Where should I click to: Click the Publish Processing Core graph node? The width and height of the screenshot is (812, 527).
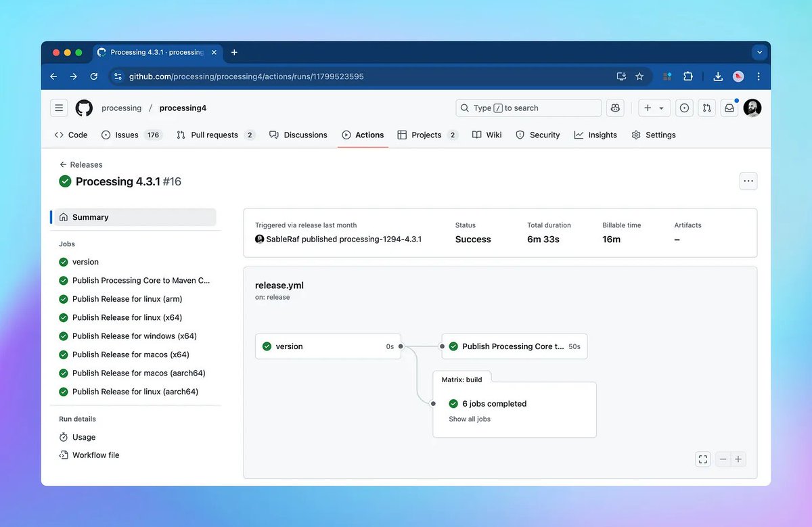click(x=515, y=346)
